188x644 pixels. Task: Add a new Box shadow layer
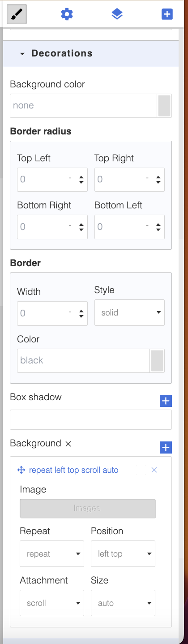(x=166, y=401)
